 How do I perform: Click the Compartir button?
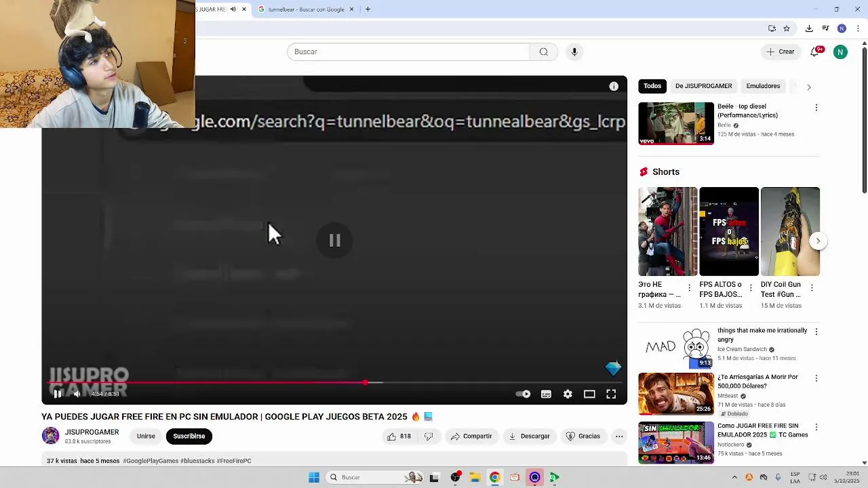click(471, 436)
